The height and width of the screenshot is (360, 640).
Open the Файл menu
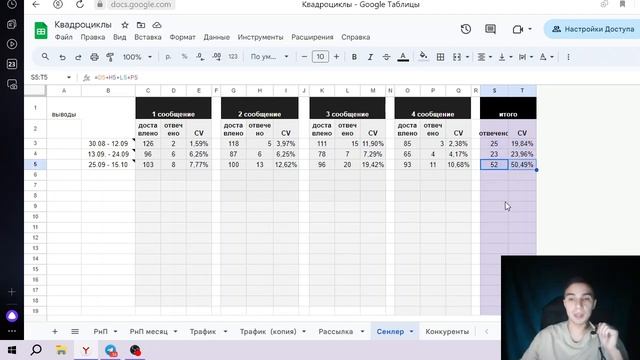point(63,37)
